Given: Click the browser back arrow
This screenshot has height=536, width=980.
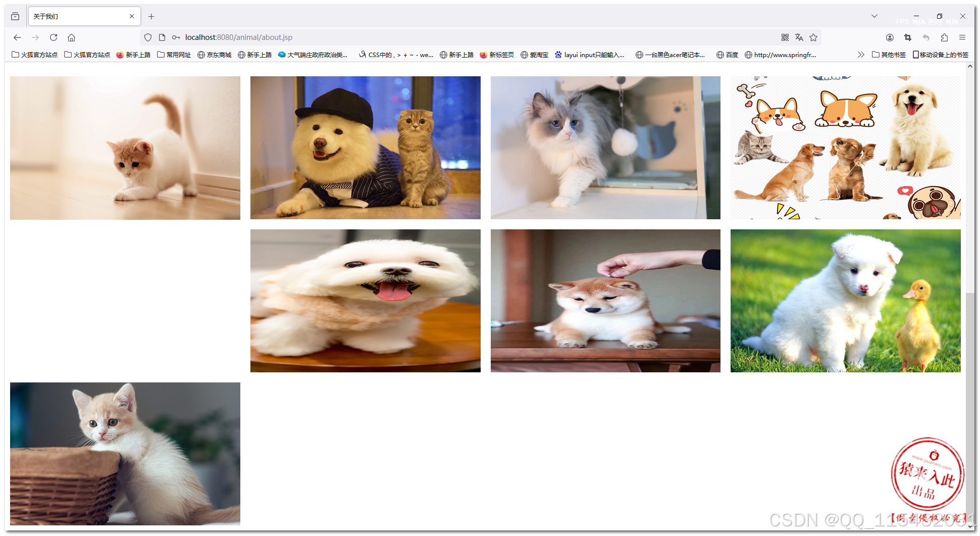Looking at the screenshot, I should 17,37.
